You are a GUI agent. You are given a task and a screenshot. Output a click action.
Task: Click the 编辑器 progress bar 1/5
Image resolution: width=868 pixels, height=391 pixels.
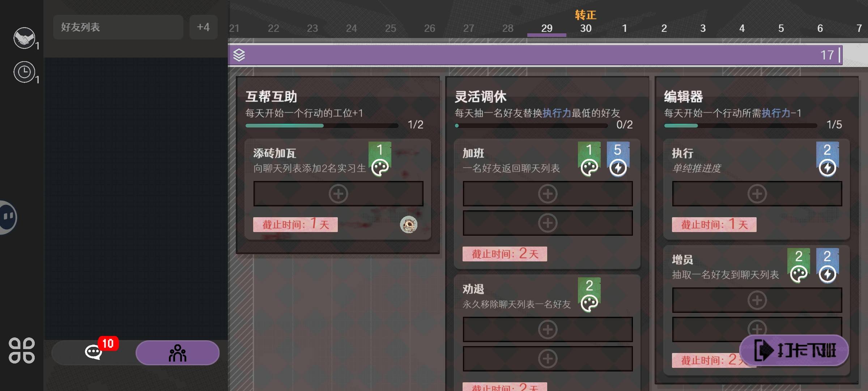point(741,126)
